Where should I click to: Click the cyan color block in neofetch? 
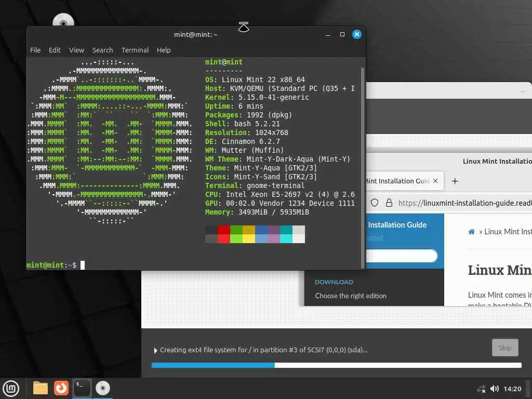[x=286, y=234]
